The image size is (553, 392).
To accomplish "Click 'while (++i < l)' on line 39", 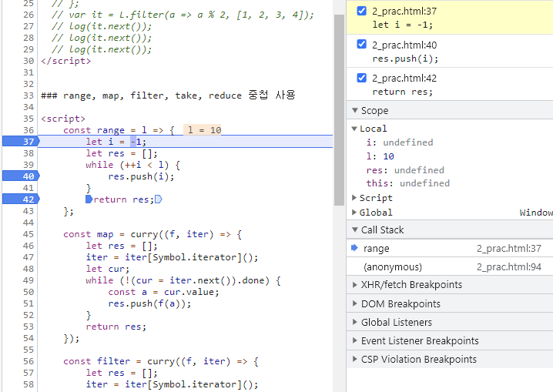I will click(127, 165).
